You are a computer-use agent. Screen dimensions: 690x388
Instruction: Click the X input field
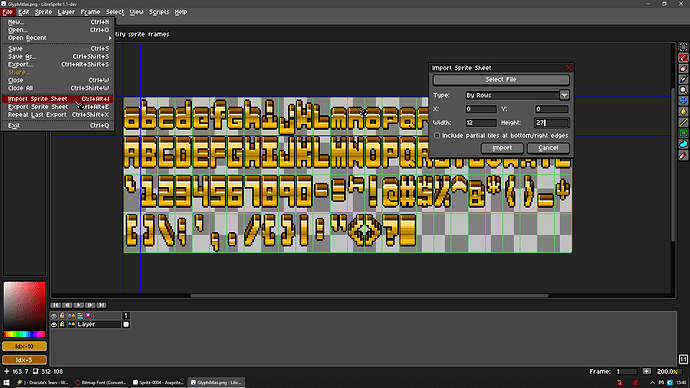[x=481, y=109]
